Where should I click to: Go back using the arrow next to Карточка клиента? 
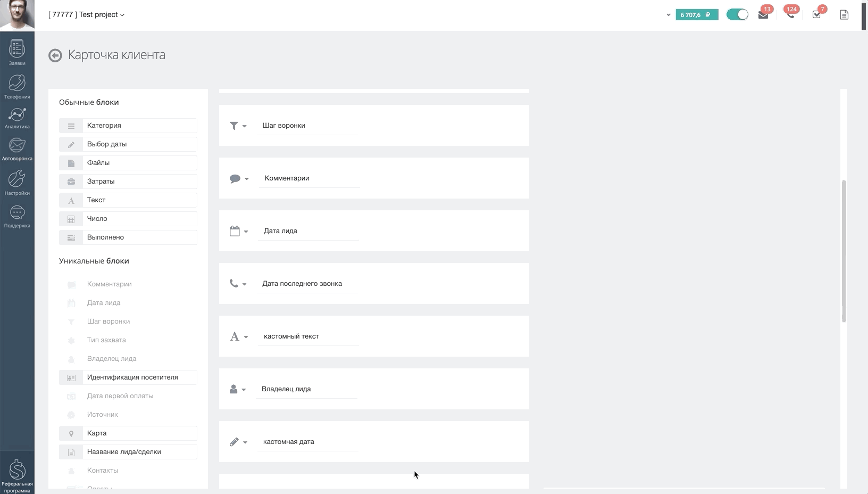pos(55,55)
